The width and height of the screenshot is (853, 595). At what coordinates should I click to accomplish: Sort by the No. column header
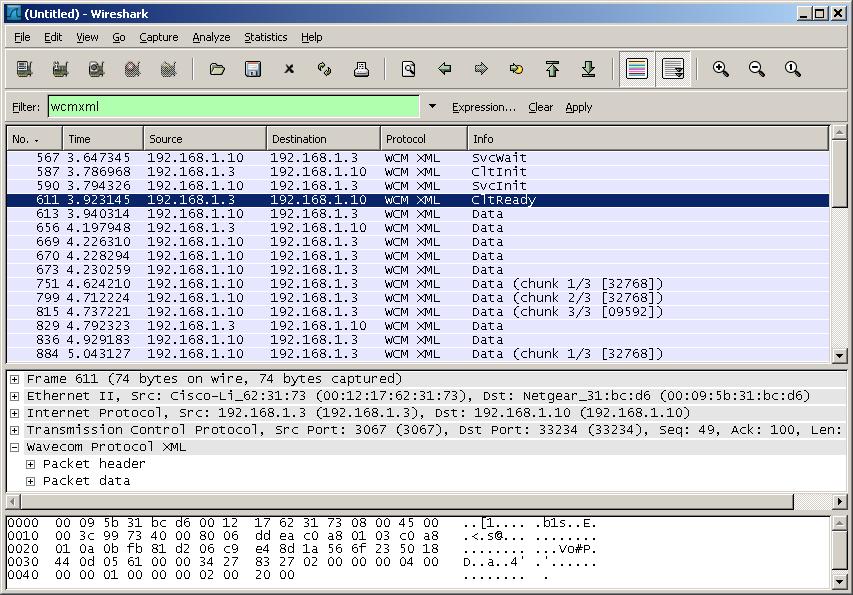[35, 139]
